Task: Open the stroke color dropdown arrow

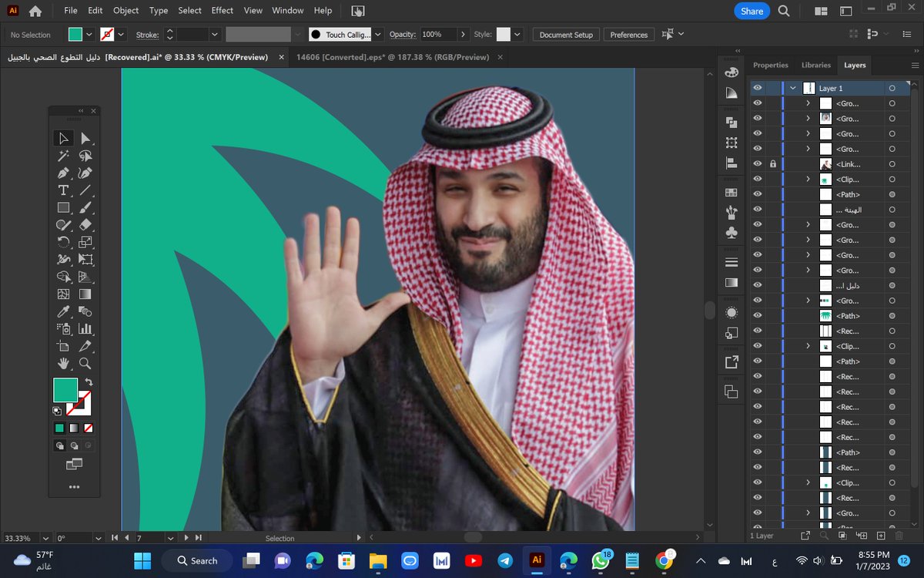Action: 122,35
